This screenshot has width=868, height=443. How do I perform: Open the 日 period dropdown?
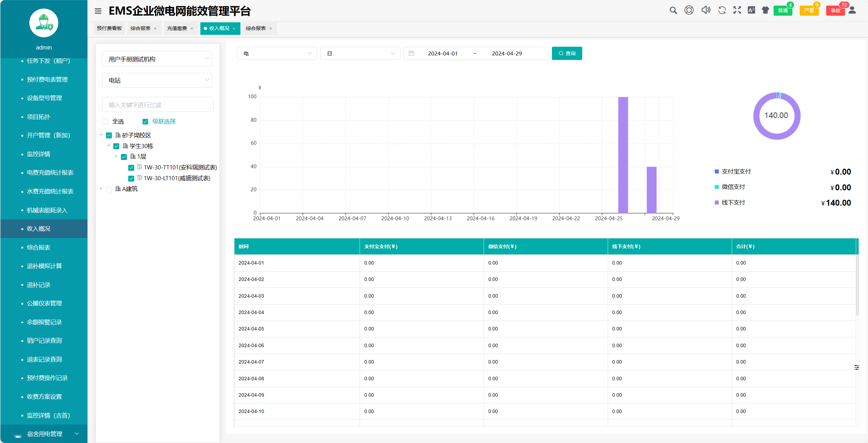pyautogui.click(x=360, y=54)
